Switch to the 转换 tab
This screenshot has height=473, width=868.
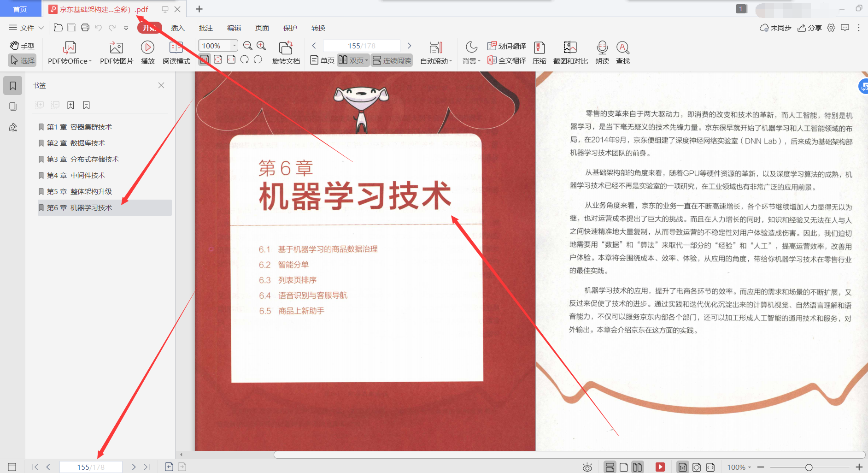coord(318,28)
